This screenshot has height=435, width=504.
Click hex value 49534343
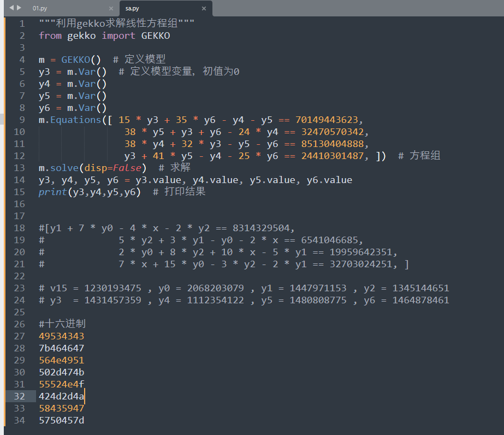coord(61,336)
